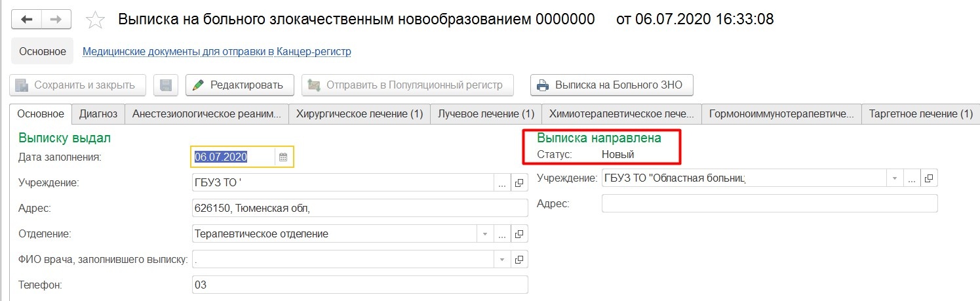The image size is (980, 301).
Task: Click the floppy disk save icon
Action: (166, 85)
